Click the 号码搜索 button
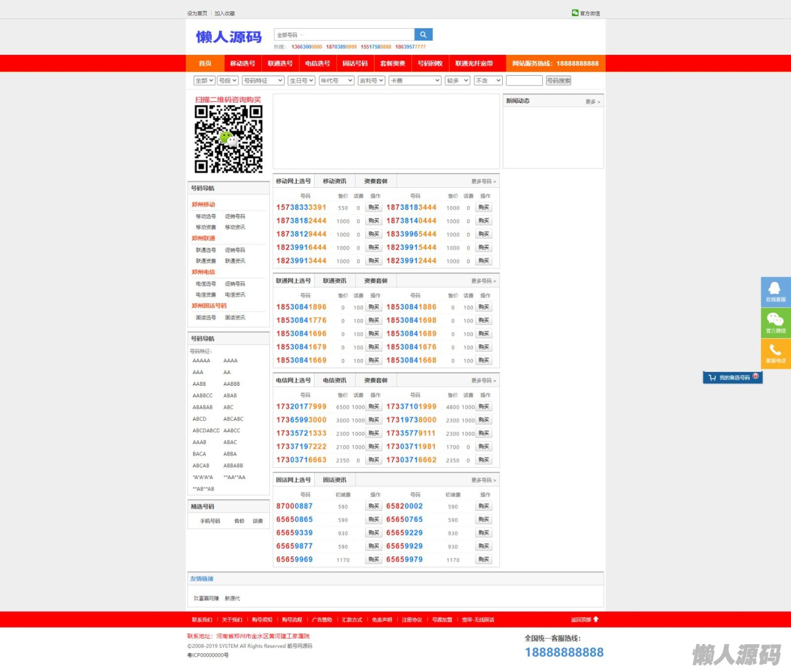Screen dimensions: 791x672 coord(559,81)
